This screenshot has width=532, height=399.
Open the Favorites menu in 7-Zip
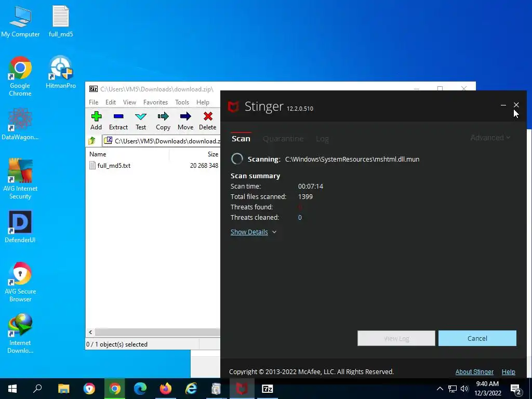[155, 102]
